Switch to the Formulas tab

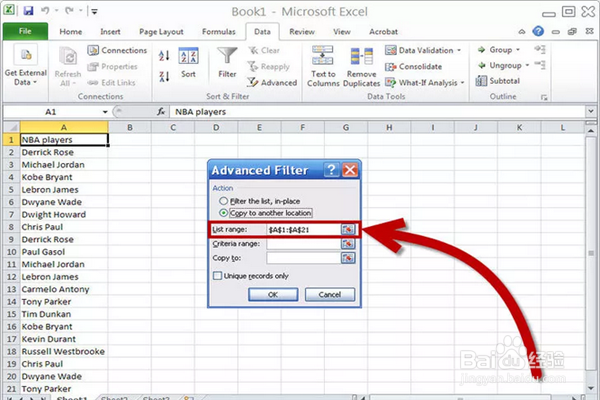(x=218, y=32)
